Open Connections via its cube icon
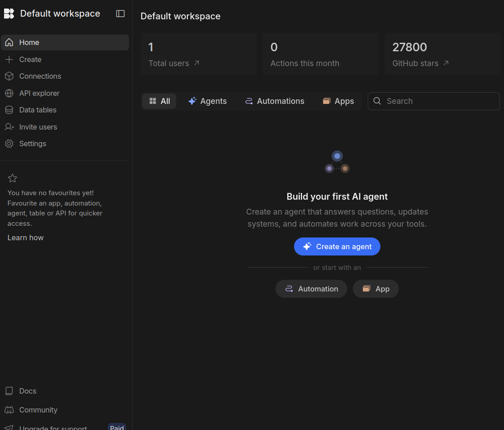 tap(9, 76)
